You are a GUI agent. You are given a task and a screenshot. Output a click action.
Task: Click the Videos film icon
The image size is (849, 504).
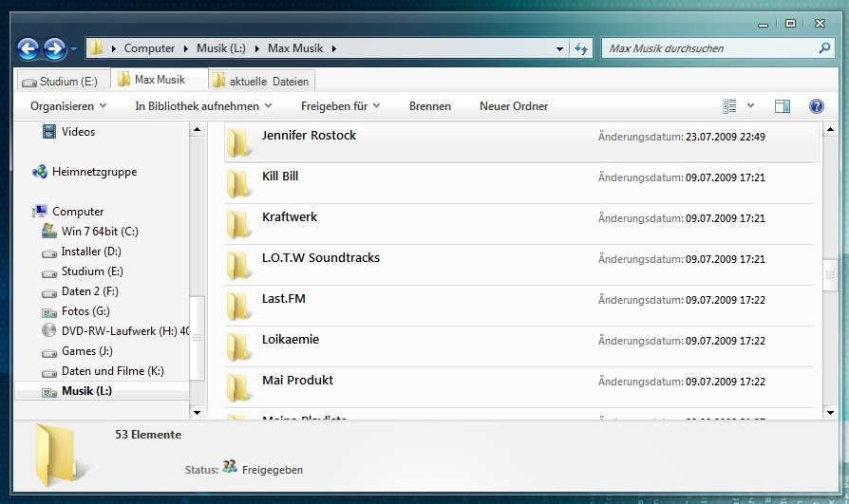[49, 132]
